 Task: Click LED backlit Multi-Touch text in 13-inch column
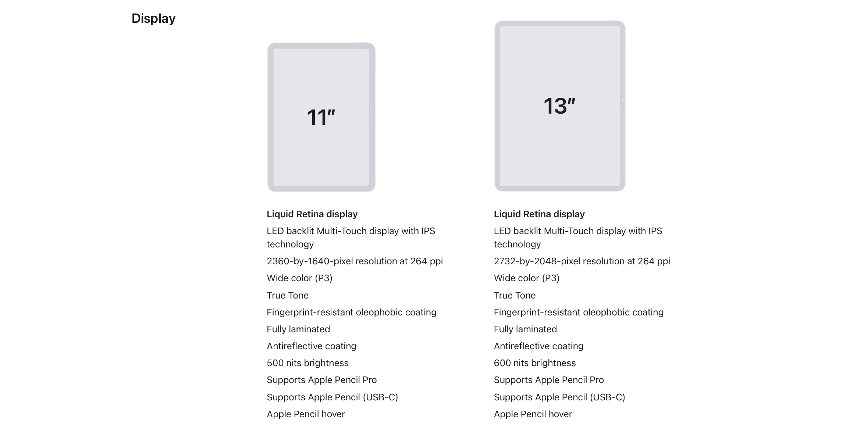click(x=577, y=231)
